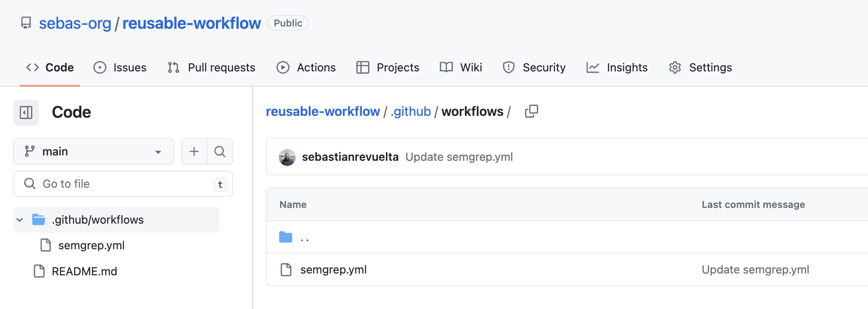Collapse the file tree side panel
Viewport: 868px width, 309px height.
[x=26, y=112]
